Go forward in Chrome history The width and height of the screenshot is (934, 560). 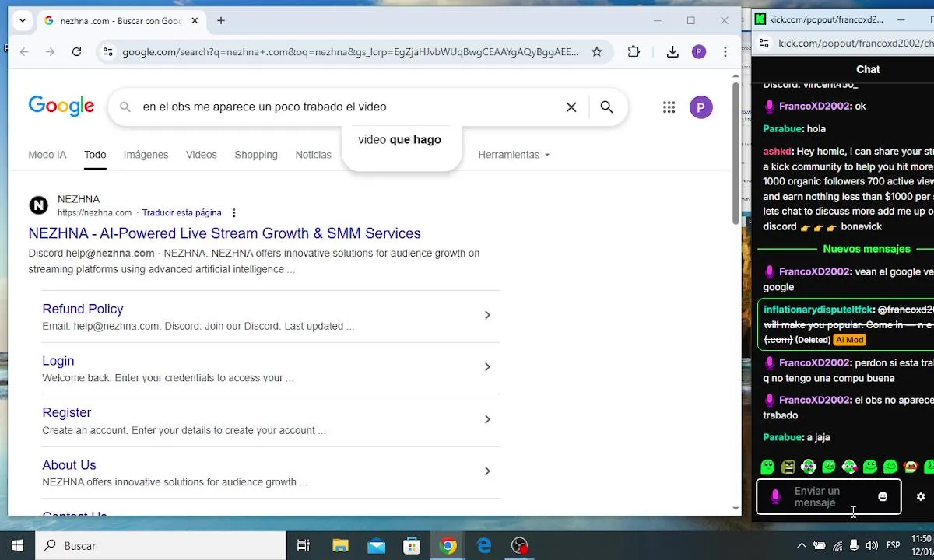pos(51,52)
